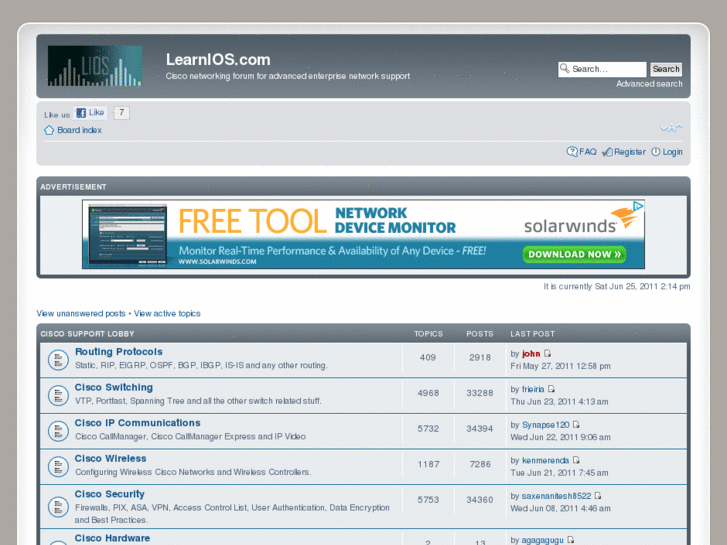Click the Cisco Wireless forum icon

58,466
